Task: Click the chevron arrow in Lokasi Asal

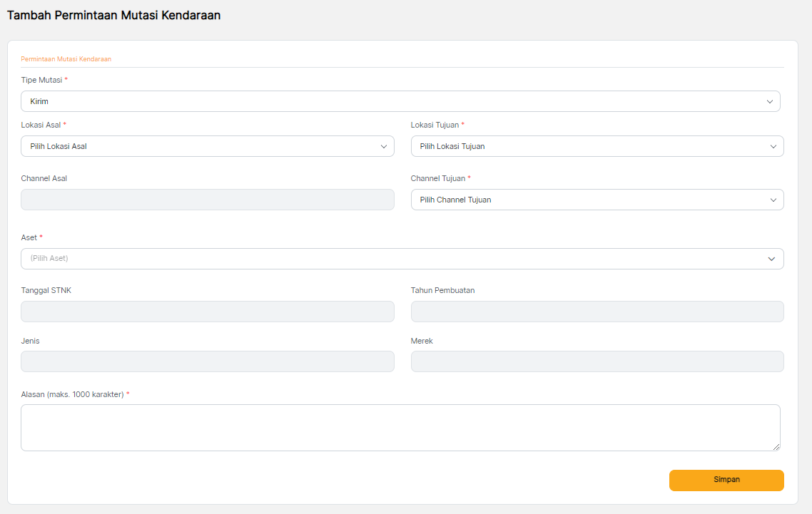Action: pos(383,147)
